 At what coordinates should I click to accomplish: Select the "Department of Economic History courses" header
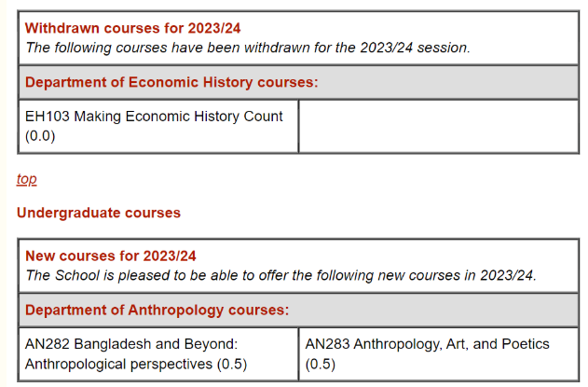[x=171, y=82]
